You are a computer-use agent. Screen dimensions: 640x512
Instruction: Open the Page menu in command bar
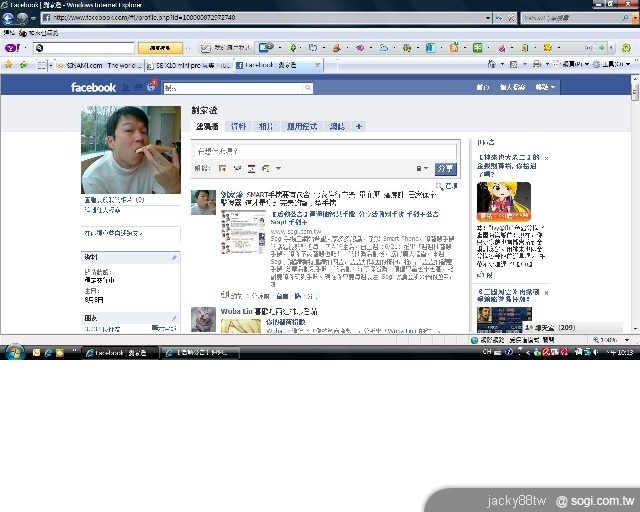tap(571, 64)
